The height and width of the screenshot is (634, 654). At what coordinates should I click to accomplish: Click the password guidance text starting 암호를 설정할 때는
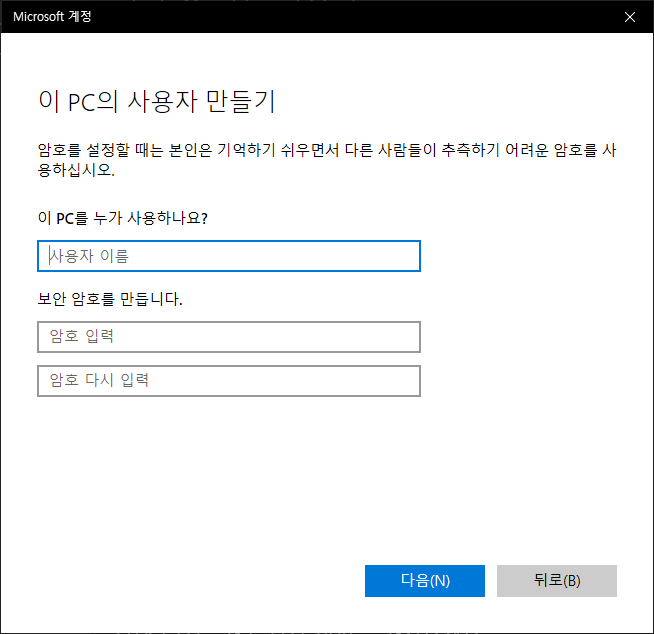click(327, 160)
